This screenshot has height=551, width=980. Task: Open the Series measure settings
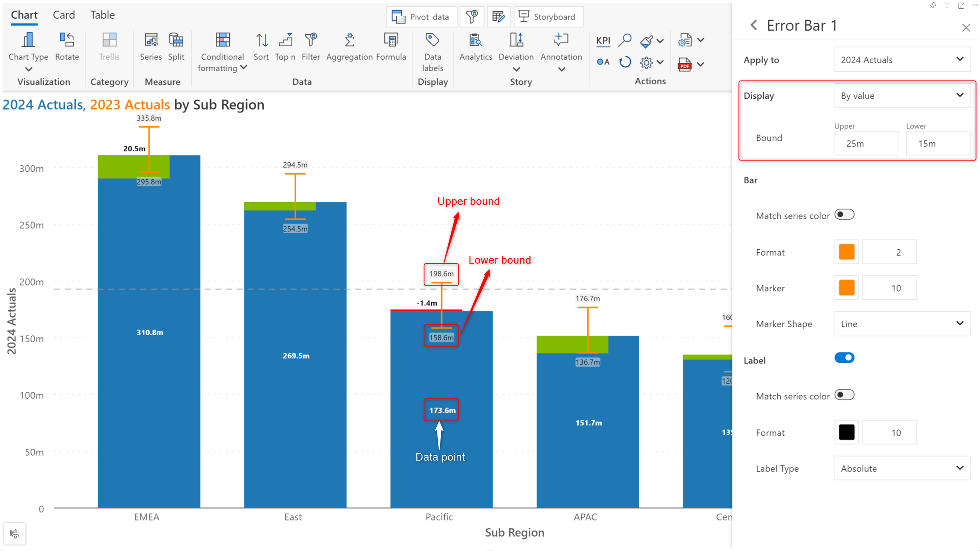point(151,40)
